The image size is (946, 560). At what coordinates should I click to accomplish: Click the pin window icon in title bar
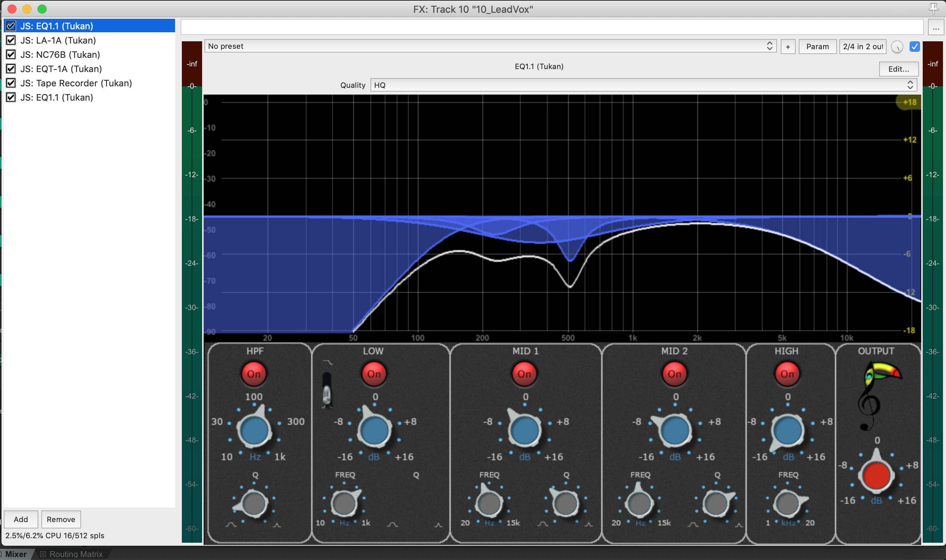pos(933,8)
